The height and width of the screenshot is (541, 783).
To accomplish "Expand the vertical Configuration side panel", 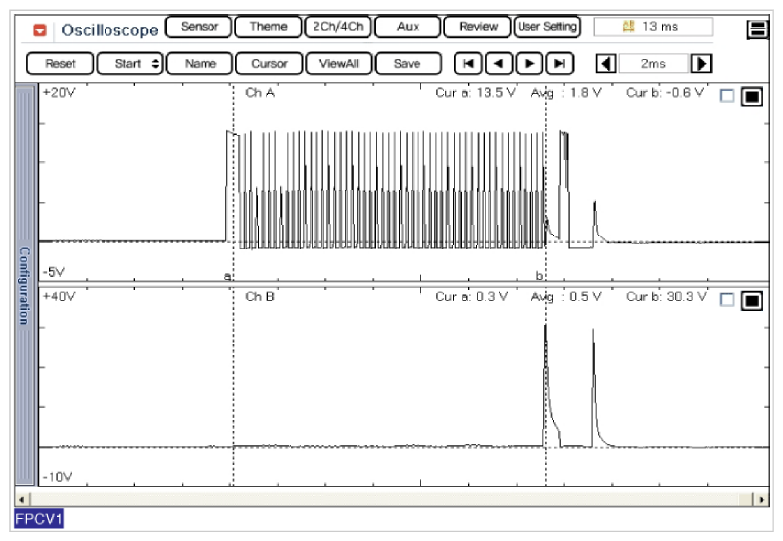I will click(x=24, y=285).
